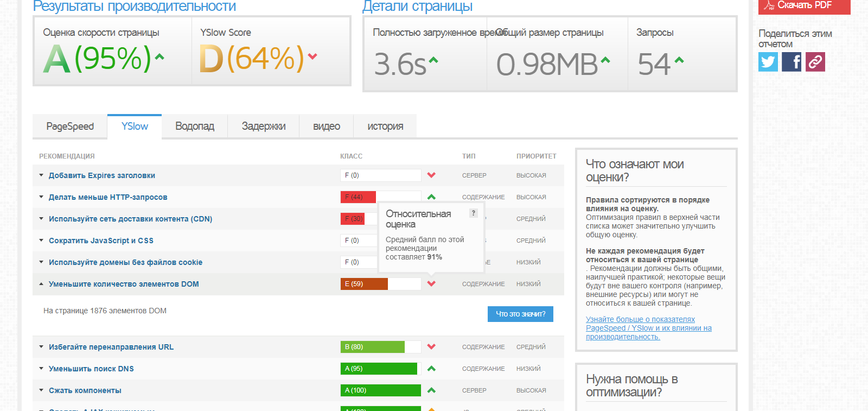Select the YSlow tab

[x=135, y=127]
